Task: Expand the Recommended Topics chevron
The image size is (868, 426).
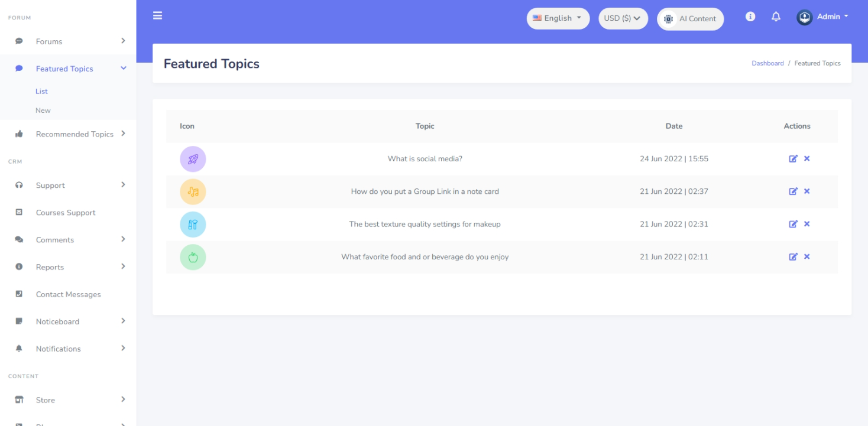Action: (x=123, y=133)
